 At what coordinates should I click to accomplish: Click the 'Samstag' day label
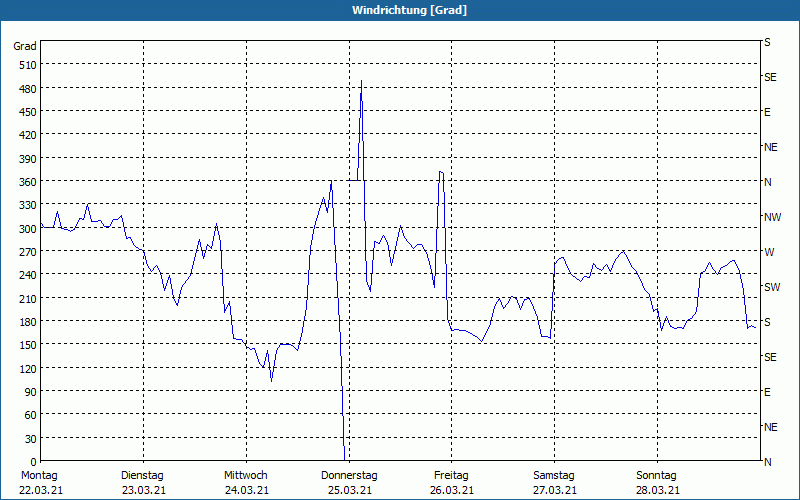[x=554, y=476]
